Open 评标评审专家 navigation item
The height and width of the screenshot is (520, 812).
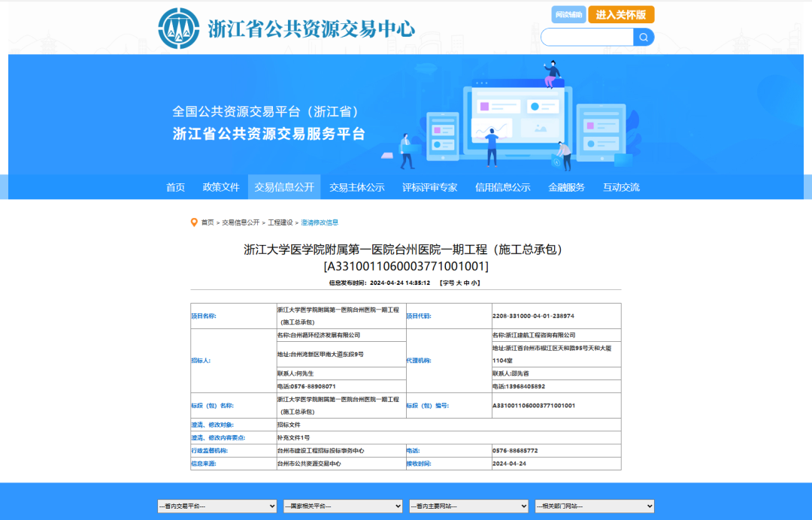point(429,187)
